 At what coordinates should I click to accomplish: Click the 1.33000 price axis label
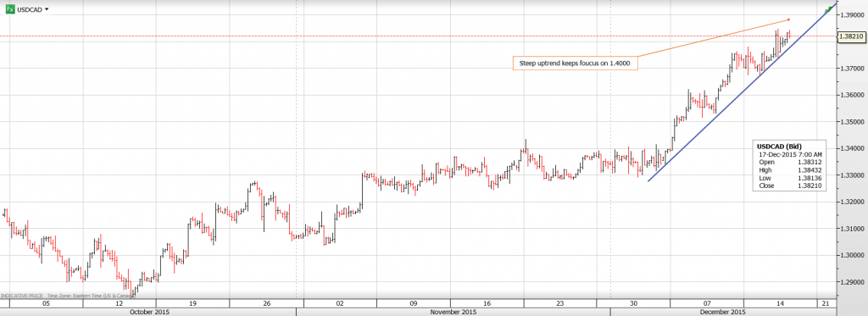tap(852, 175)
